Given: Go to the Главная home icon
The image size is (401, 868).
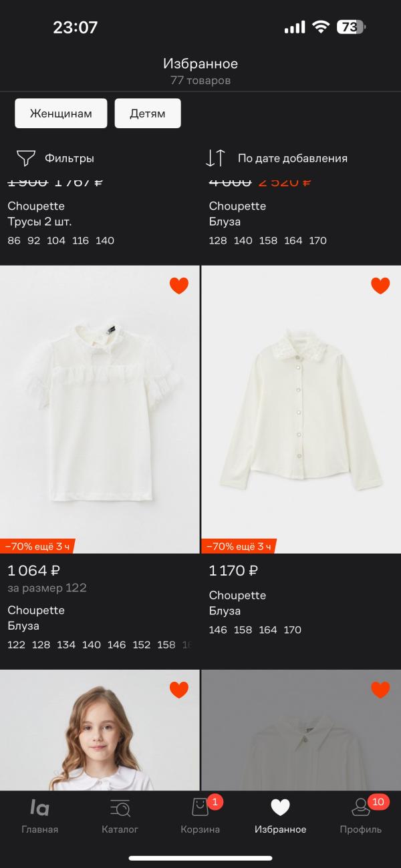Looking at the screenshot, I should tap(39, 808).
